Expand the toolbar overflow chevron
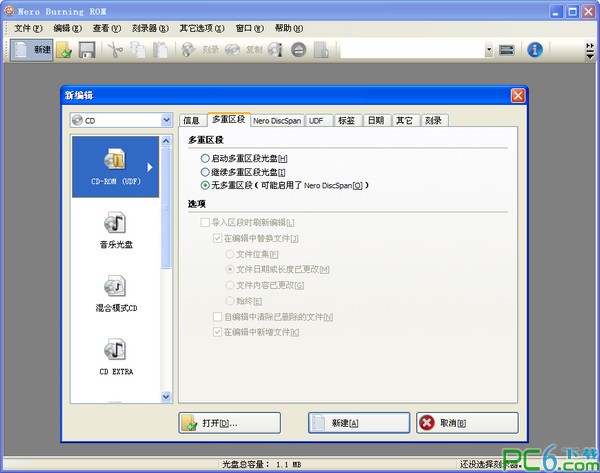This screenshot has width=600, height=473. click(x=590, y=51)
